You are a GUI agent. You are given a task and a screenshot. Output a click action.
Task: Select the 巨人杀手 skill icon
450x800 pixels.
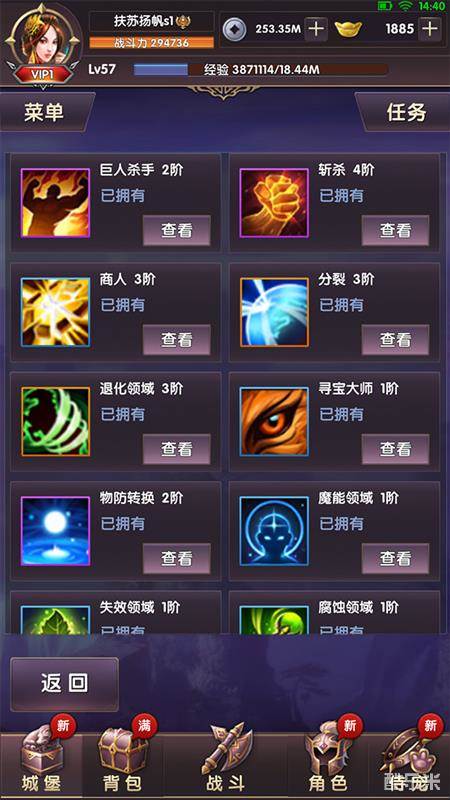[55, 203]
